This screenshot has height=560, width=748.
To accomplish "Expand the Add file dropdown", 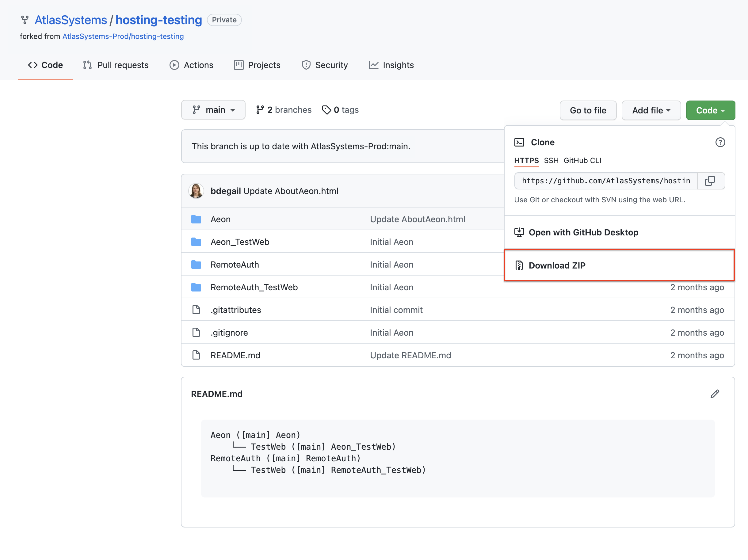I will pyautogui.click(x=651, y=110).
